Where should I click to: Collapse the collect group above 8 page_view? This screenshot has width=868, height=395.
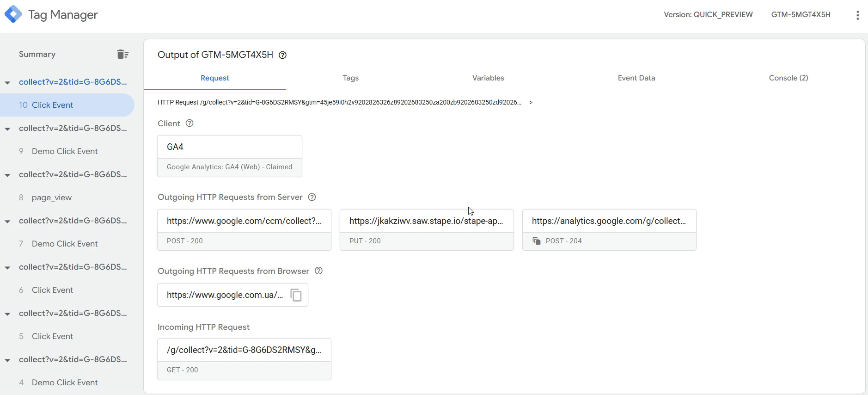[7, 175]
